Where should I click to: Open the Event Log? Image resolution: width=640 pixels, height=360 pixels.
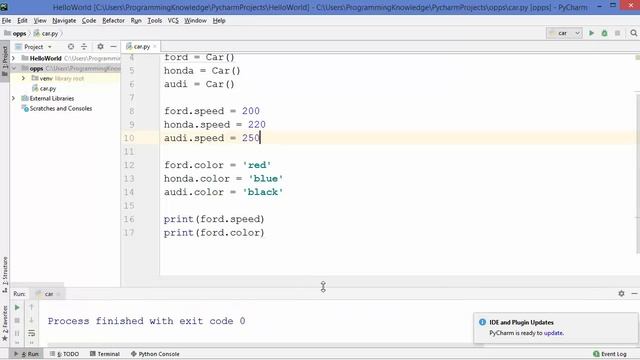(x=610, y=354)
